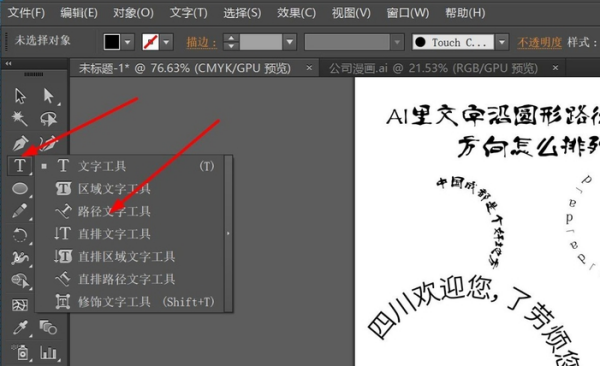
Task: Select the Pen tool
Action: coord(20,143)
